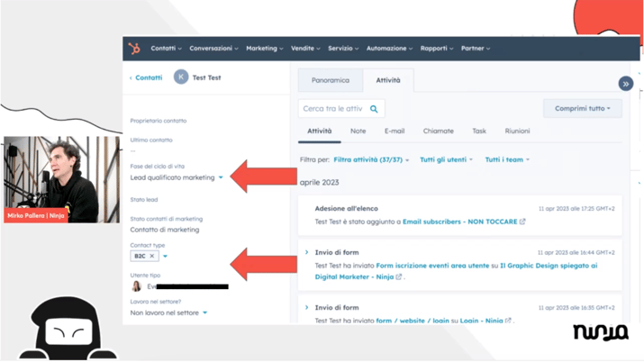This screenshot has width=644, height=362.
Task: Collapse sidebar with double-chevron button
Action: (x=625, y=84)
